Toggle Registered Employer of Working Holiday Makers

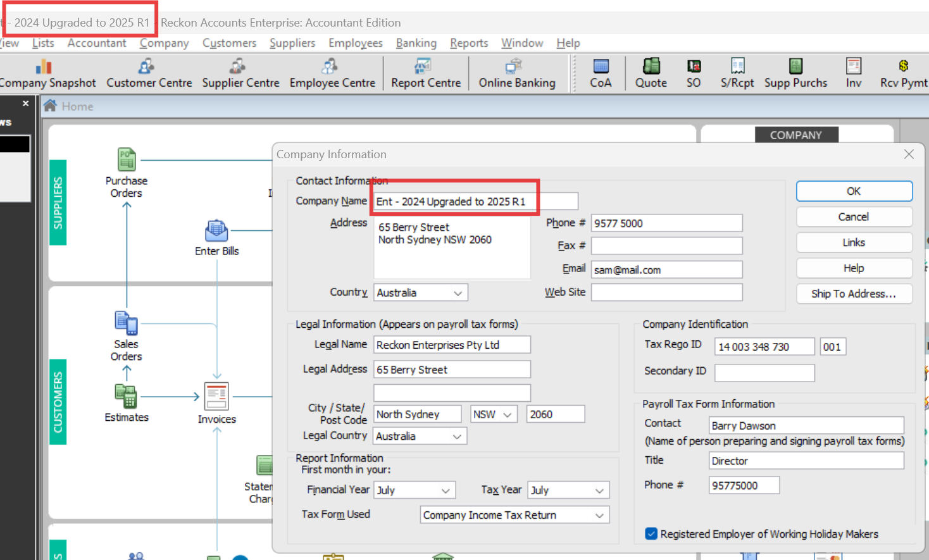651,533
